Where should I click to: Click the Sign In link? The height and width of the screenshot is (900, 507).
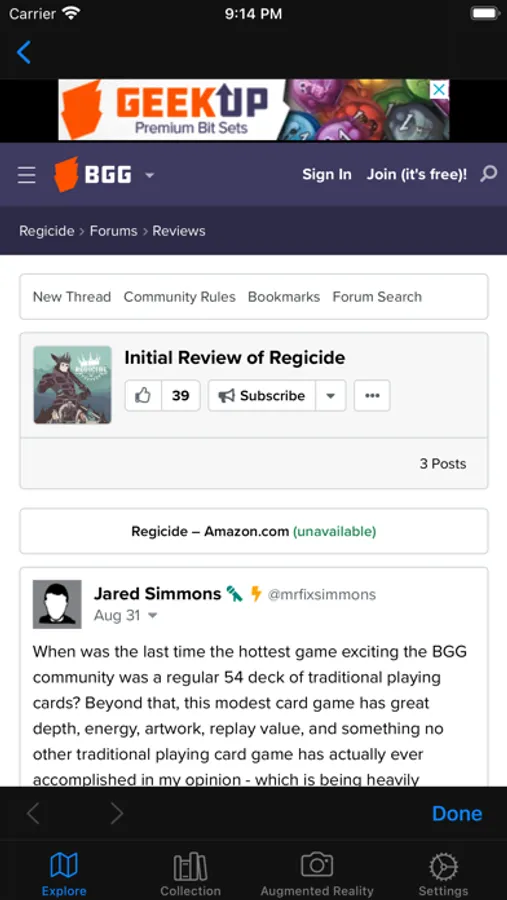[327, 174]
